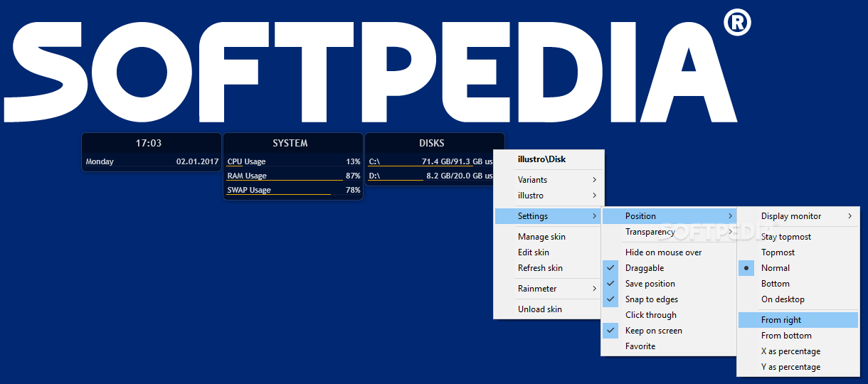
Task: Click the SYSTEM skin title
Action: [x=290, y=143]
